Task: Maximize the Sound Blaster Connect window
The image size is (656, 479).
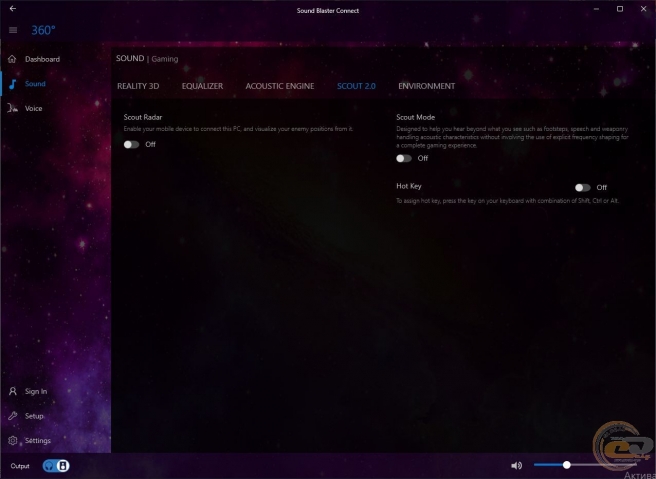Action: 620,9
